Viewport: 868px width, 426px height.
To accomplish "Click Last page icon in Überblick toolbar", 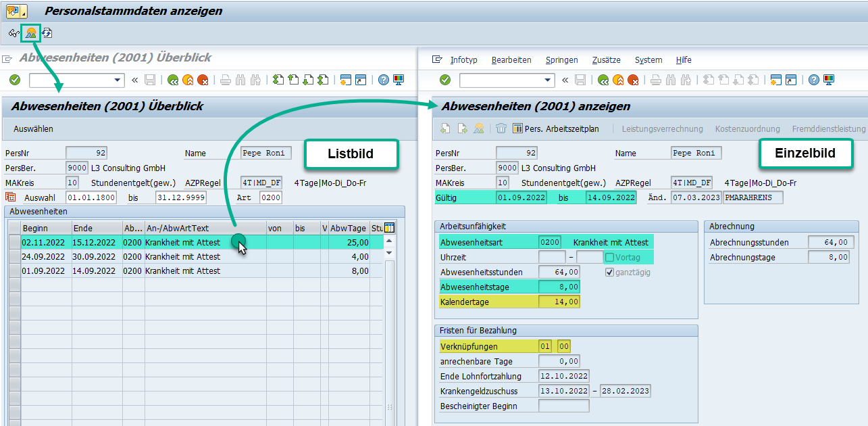I will click(x=323, y=80).
